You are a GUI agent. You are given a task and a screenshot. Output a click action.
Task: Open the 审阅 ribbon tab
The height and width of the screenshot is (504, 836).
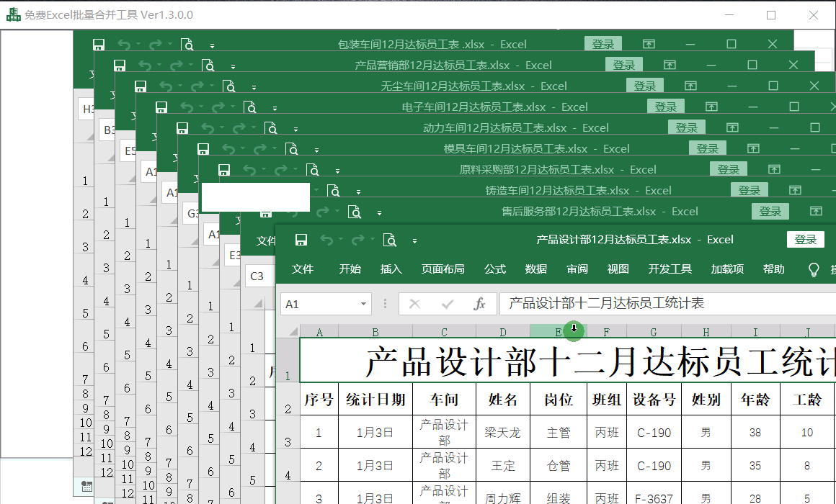click(x=577, y=269)
